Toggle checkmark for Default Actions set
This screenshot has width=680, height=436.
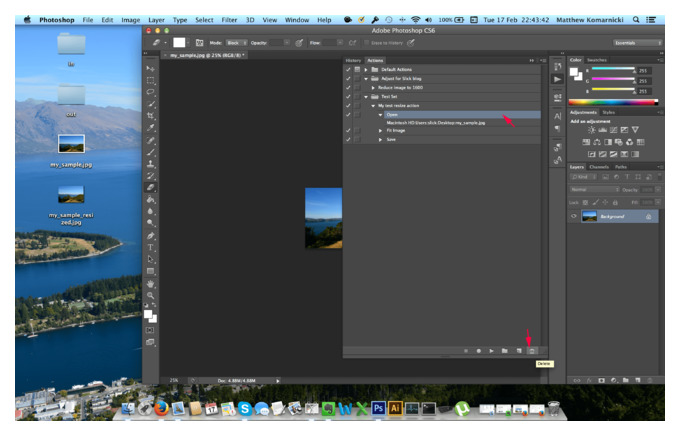pos(348,69)
